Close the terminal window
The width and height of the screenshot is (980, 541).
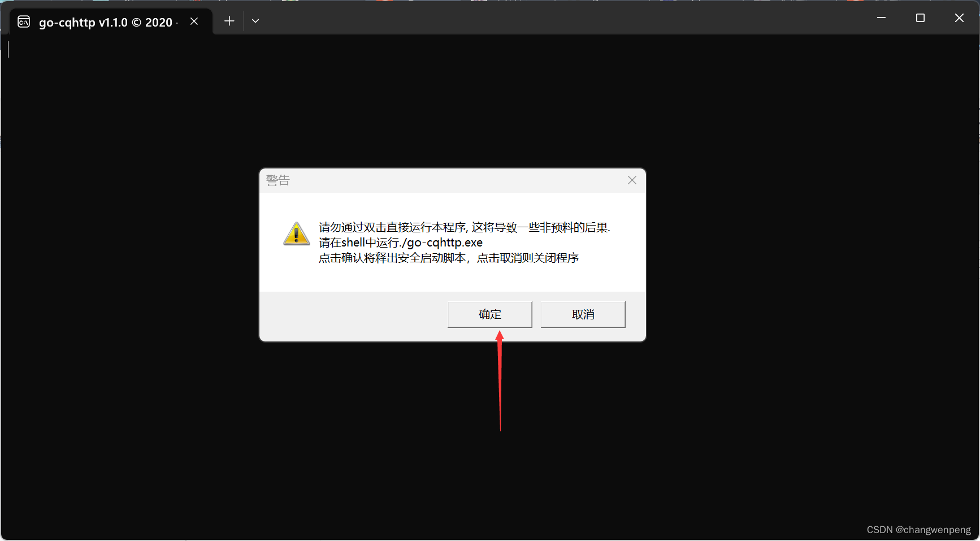click(959, 18)
